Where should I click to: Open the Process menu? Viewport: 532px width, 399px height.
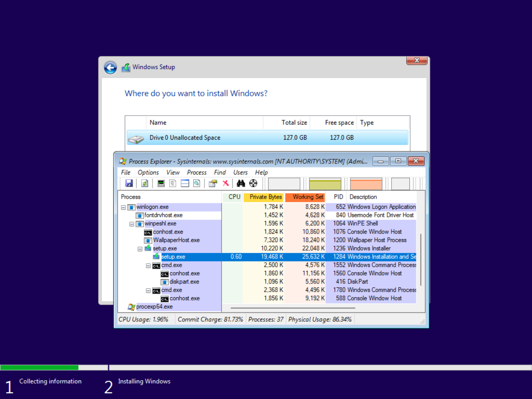coord(197,172)
